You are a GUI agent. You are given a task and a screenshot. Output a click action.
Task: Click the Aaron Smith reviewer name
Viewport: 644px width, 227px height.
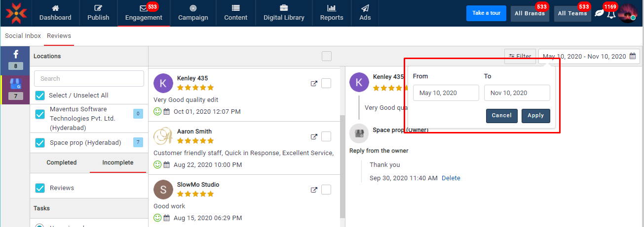click(x=194, y=131)
